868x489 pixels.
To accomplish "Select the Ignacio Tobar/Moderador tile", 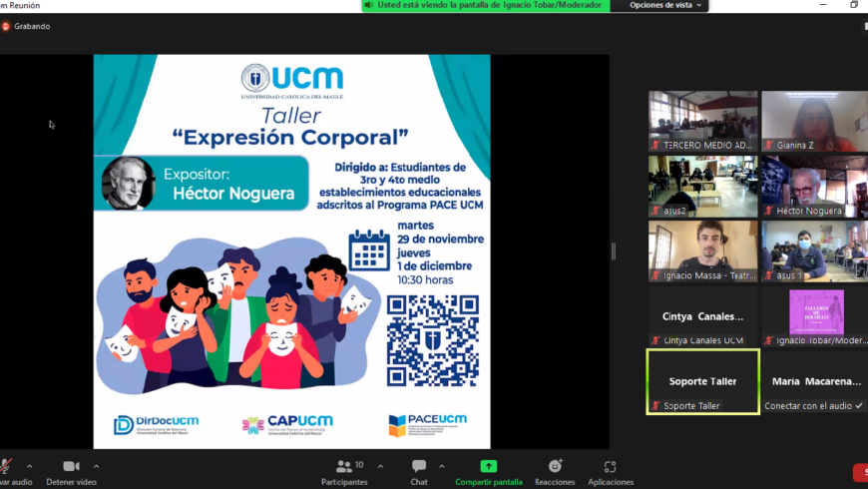I will [x=815, y=316].
